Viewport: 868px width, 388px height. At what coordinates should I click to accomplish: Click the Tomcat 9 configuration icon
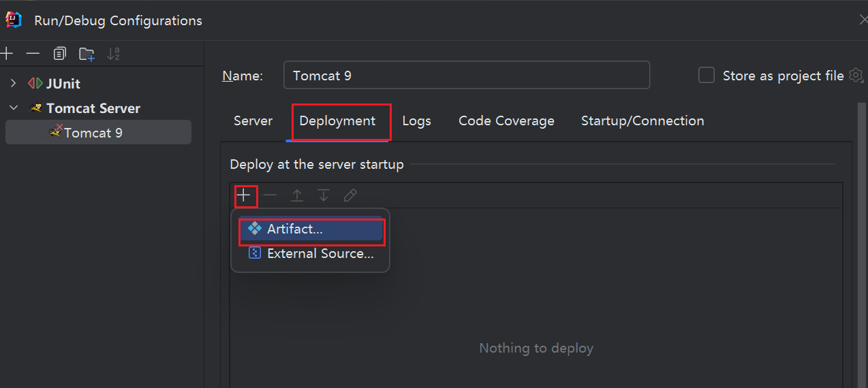[56, 131]
